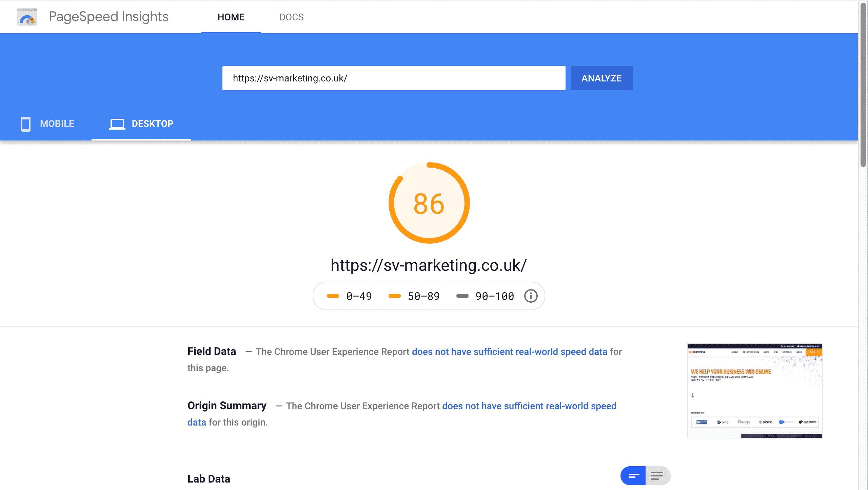
Task: Click the PageSpeed Insights logo icon
Action: (x=27, y=17)
